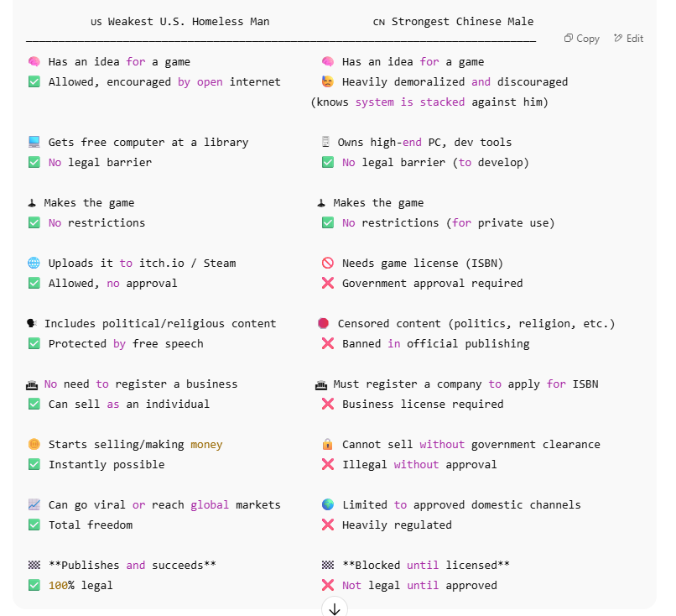Click the scroll-to-bottom arrow button

coord(335,608)
